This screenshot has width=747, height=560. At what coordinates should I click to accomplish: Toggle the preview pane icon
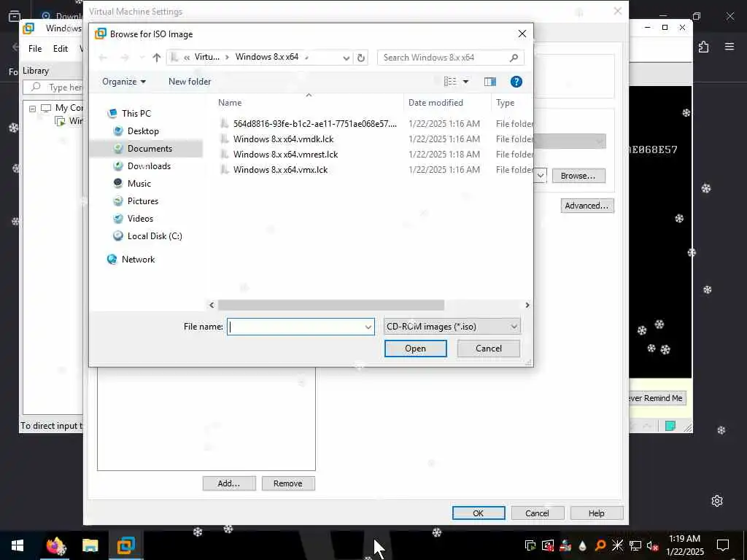(489, 82)
